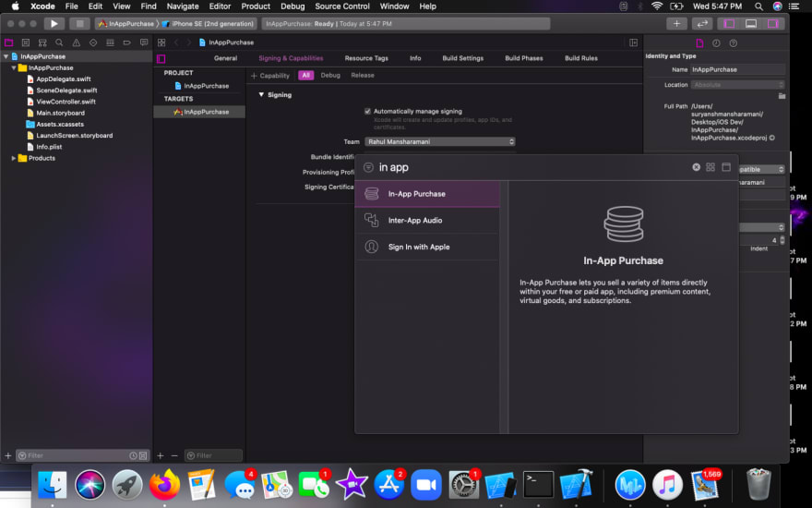
Task: Open the iPhone SE run destination selector
Action: [x=208, y=24]
